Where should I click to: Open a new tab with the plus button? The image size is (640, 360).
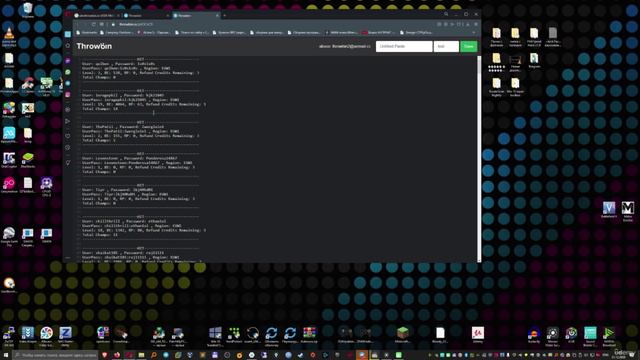[x=224, y=16]
